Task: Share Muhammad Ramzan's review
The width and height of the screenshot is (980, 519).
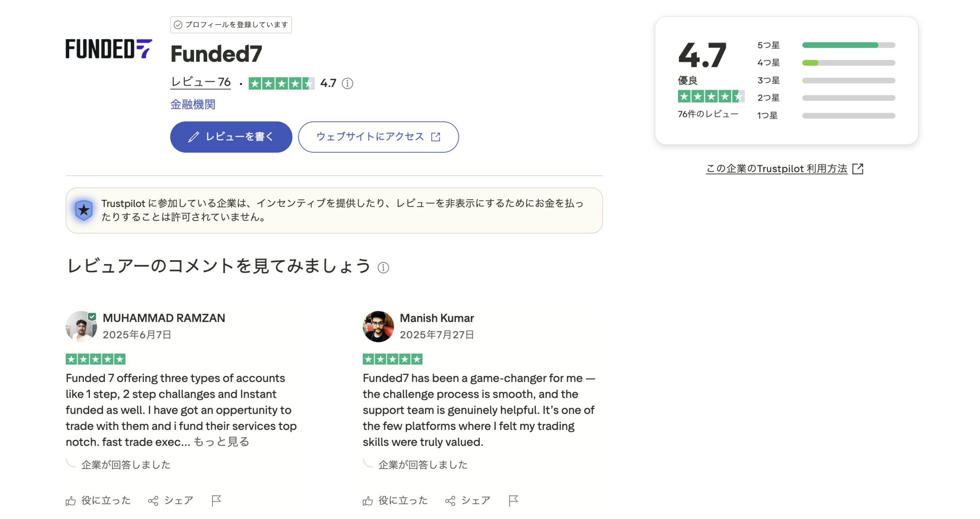Action: click(x=171, y=500)
